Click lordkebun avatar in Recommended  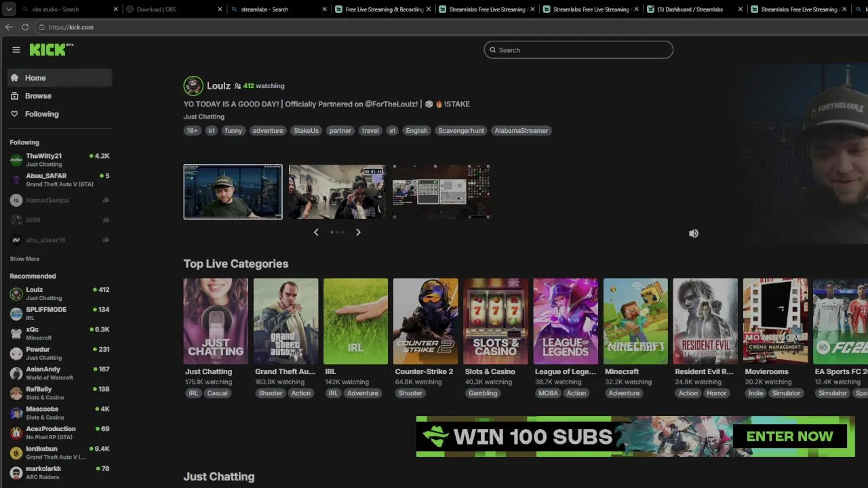click(x=16, y=453)
